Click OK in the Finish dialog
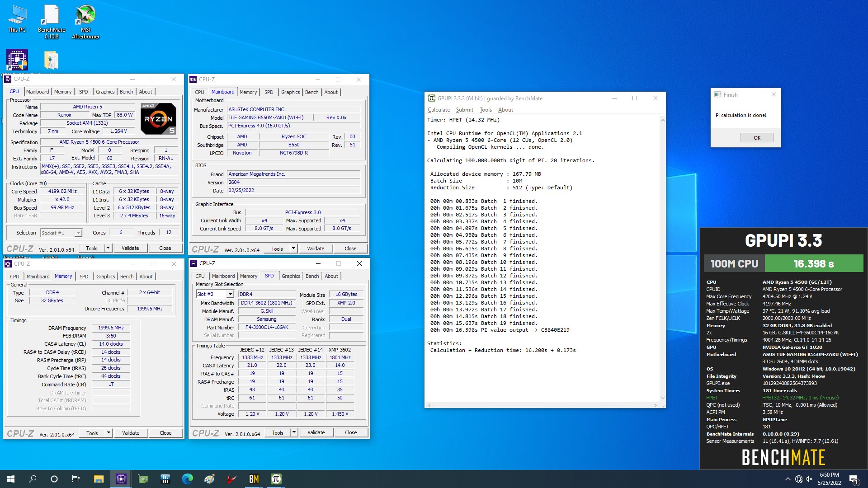Screen dimensions: 868x488 [757, 138]
